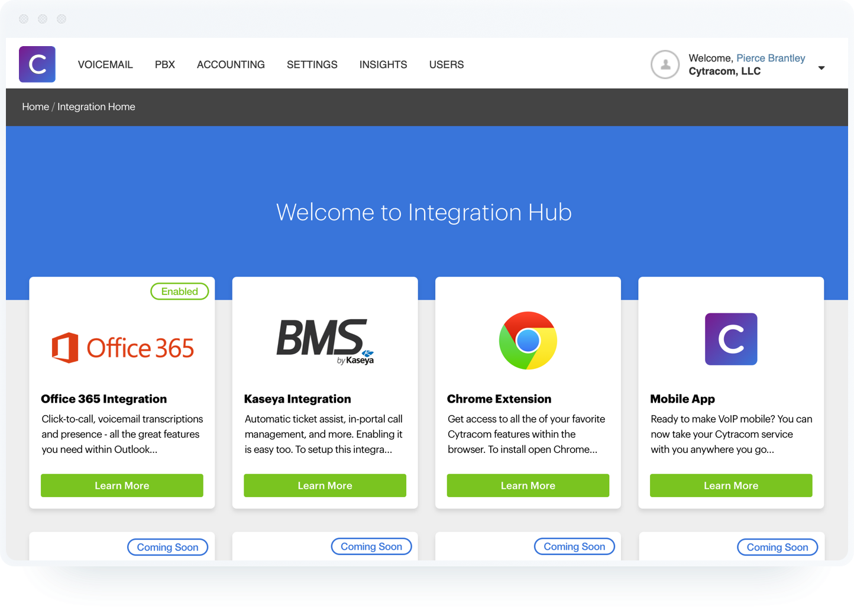
Task: Click the Cytracom, LLC company name
Action: (x=724, y=72)
